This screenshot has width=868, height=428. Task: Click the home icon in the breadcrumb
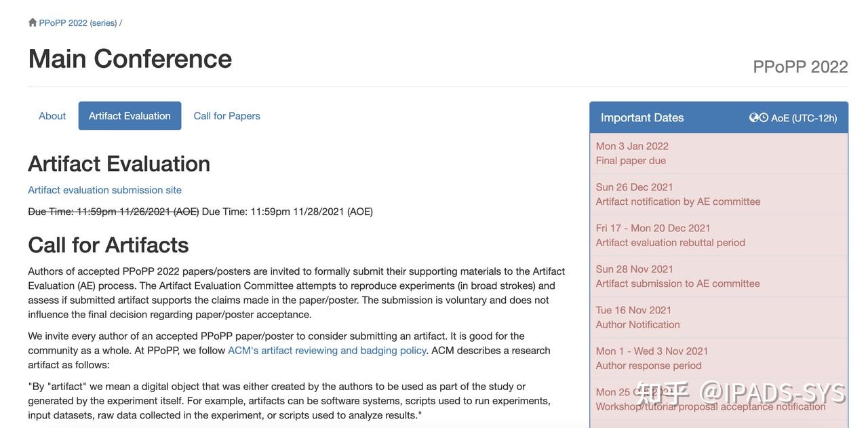point(33,22)
